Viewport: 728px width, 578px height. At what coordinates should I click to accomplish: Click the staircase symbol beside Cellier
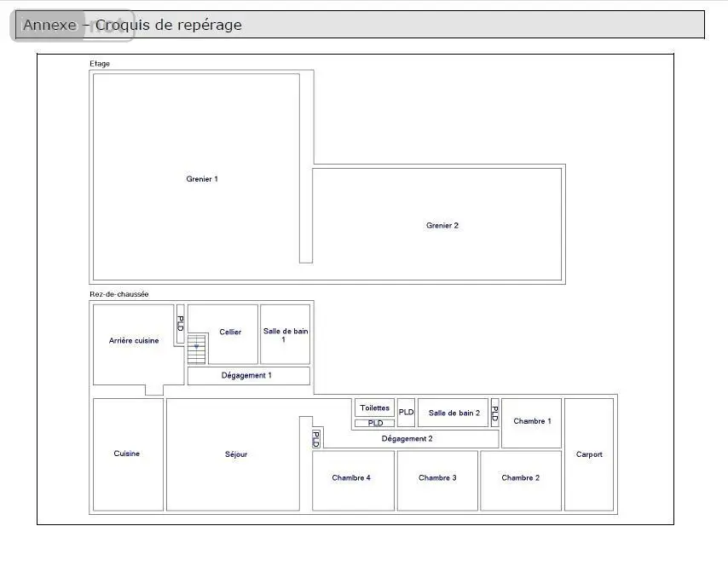click(197, 349)
